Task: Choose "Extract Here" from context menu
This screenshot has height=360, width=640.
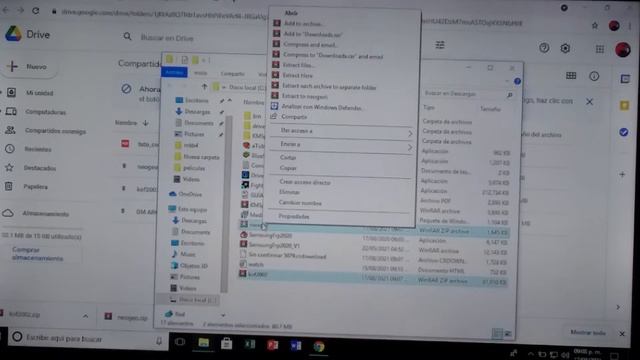Action: click(x=297, y=75)
